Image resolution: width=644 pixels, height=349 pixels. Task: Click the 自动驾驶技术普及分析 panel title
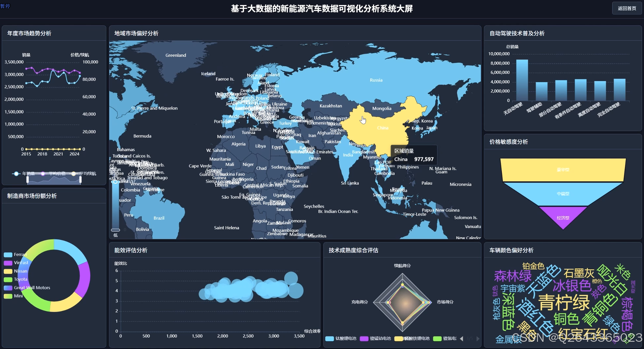(517, 33)
